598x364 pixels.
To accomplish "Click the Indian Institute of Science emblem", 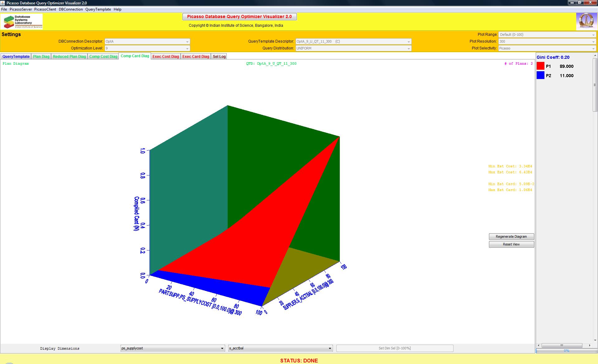I will tap(586, 21).
